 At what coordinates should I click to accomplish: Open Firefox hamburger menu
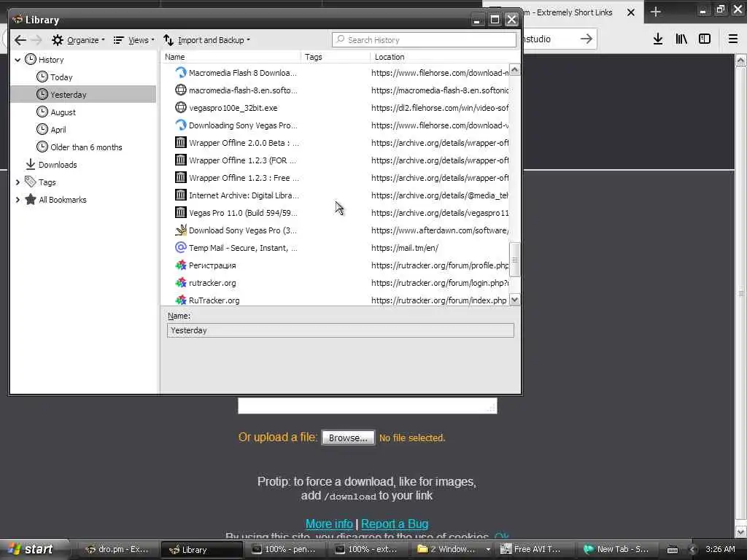click(x=733, y=39)
